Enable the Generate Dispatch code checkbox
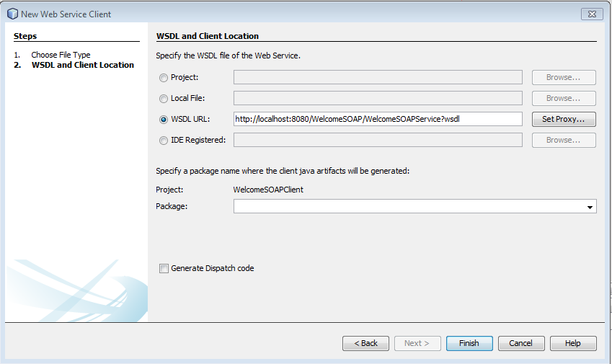The height and width of the screenshot is (364, 612). [x=164, y=269]
